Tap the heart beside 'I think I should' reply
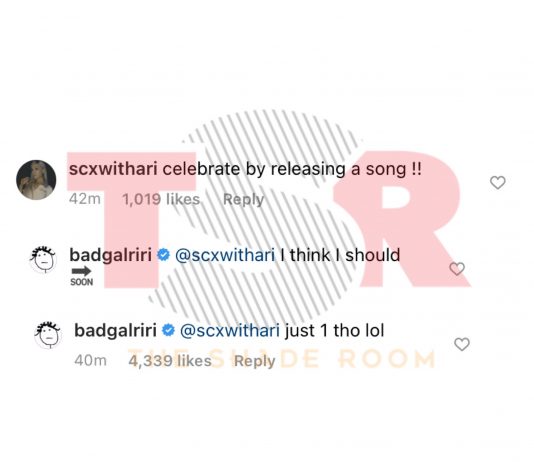Viewport: 534px width, 462px height. coord(457,269)
